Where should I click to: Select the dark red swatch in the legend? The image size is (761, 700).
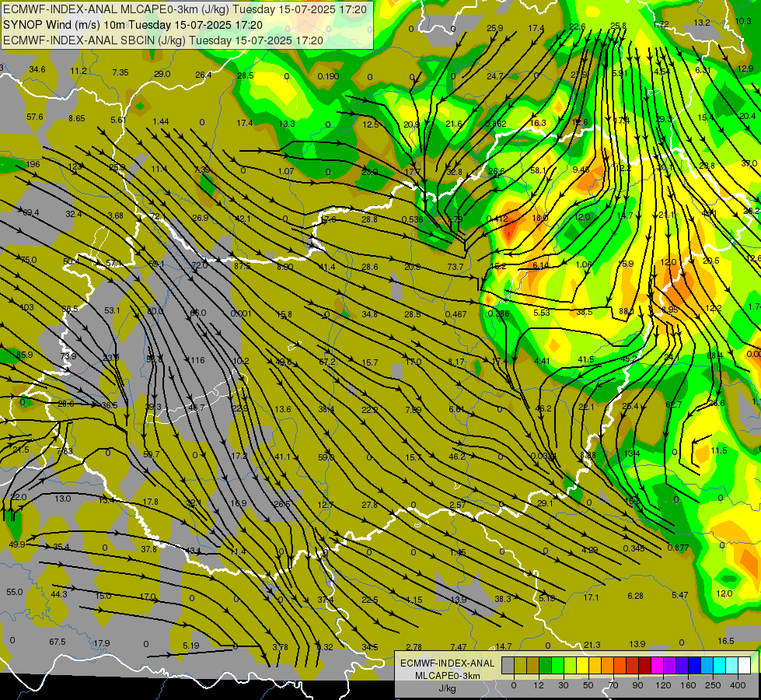click(644, 666)
